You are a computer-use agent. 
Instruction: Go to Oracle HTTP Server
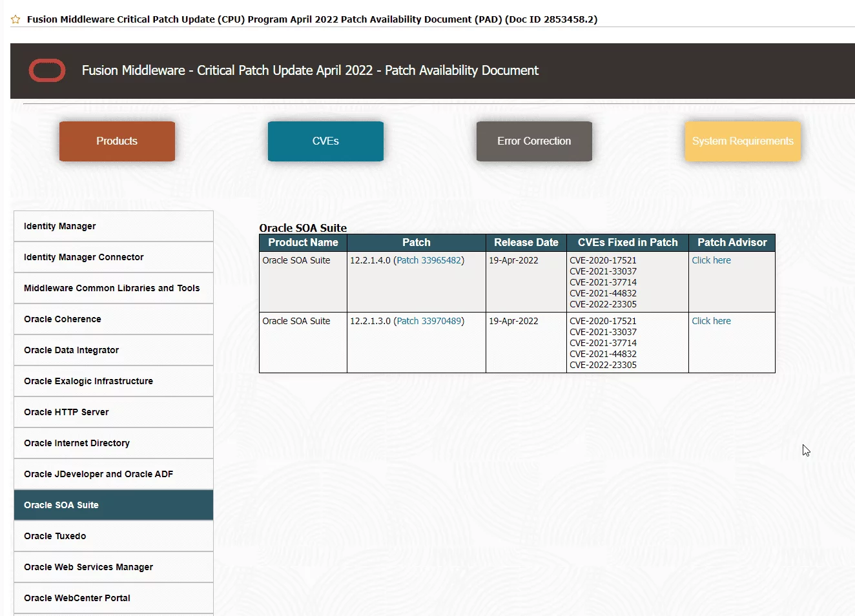pos(114,412)
